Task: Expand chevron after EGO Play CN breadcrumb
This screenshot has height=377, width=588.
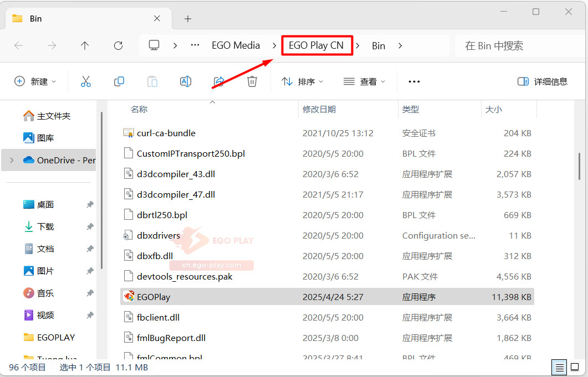Action: pyautogui.click(x=358, y=46)
